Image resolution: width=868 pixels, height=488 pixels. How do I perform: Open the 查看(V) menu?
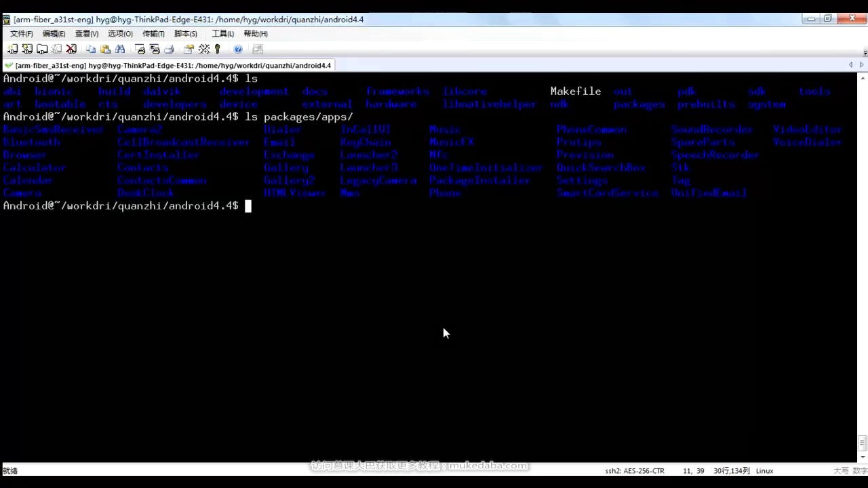tap(87, 33)
